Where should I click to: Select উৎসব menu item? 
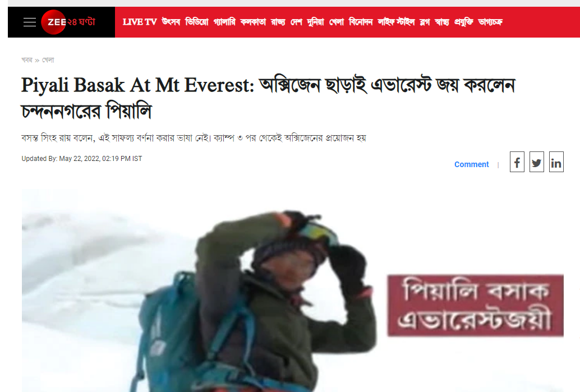point(171,22)
